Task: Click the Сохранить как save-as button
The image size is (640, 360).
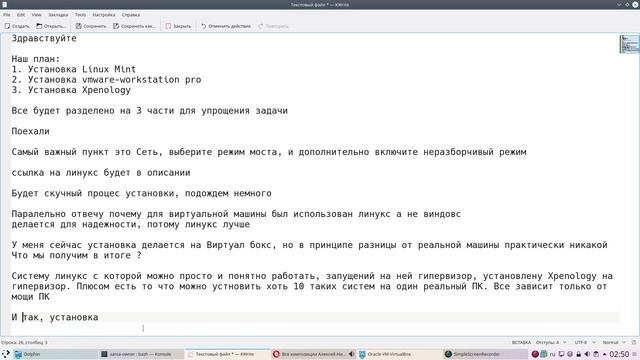Action: [x=134, y=26]
